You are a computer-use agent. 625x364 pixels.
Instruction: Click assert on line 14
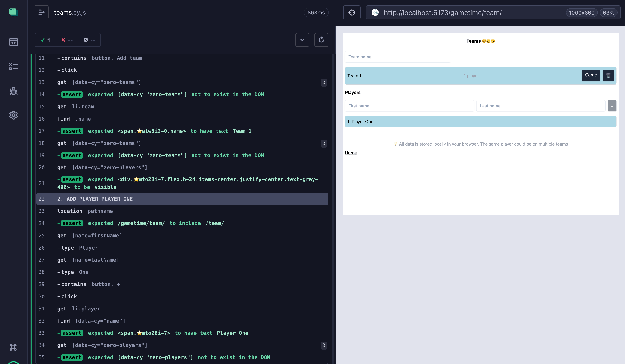(x=182, y=94)
